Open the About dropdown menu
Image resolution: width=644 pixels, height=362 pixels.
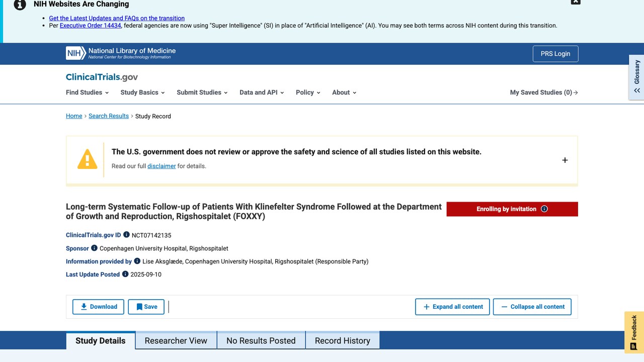pyautogui.click(x=344, y=93)
